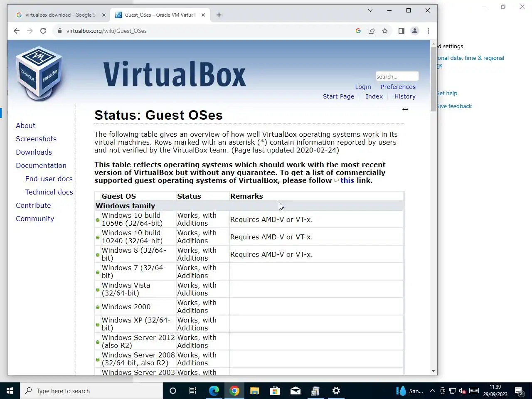This screenshot has width=532, height=399.
Task: Click Windows Server 2012 cell
Action: point(138,342)
